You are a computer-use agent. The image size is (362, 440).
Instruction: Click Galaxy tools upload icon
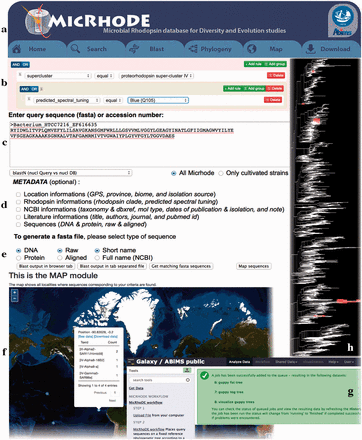(188, 370)
